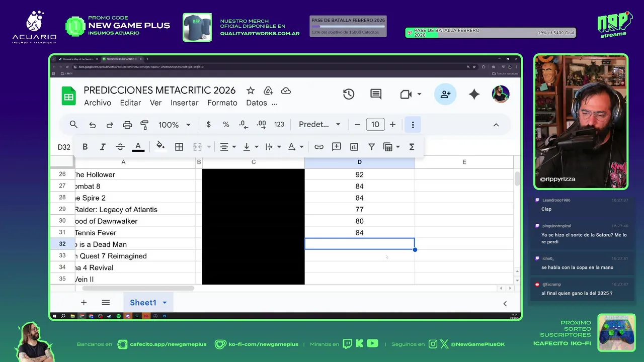The width and height of the screenshot is (644, 362).
Task: Redo the last action
Action: click(110, 125)
